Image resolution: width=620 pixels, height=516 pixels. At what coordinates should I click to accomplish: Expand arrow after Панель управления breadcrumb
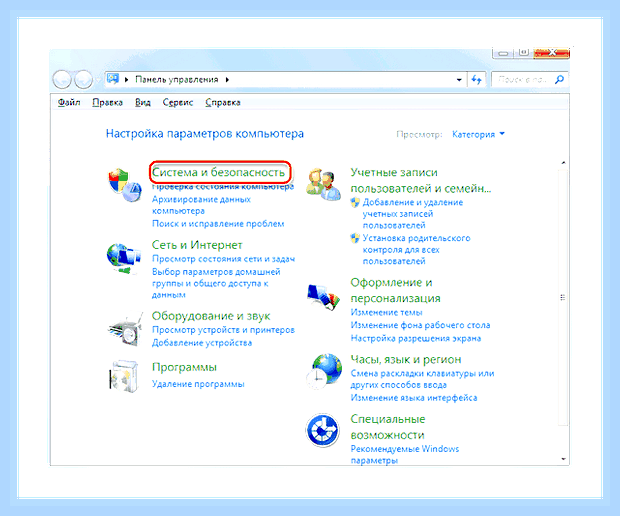coord(227,79)
